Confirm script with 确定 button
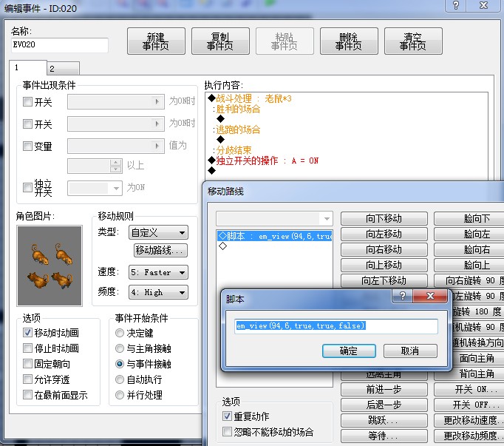 (349, 351)
